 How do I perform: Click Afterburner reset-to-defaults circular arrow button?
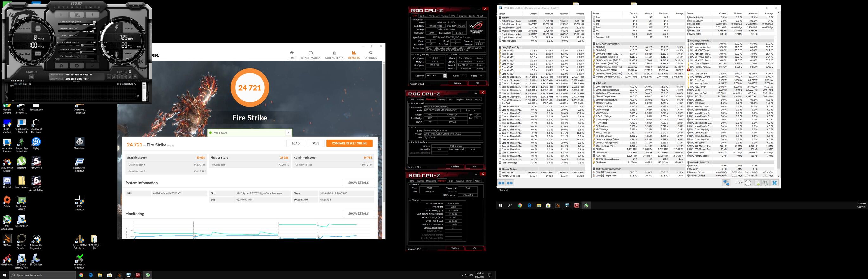coord(77,66)
